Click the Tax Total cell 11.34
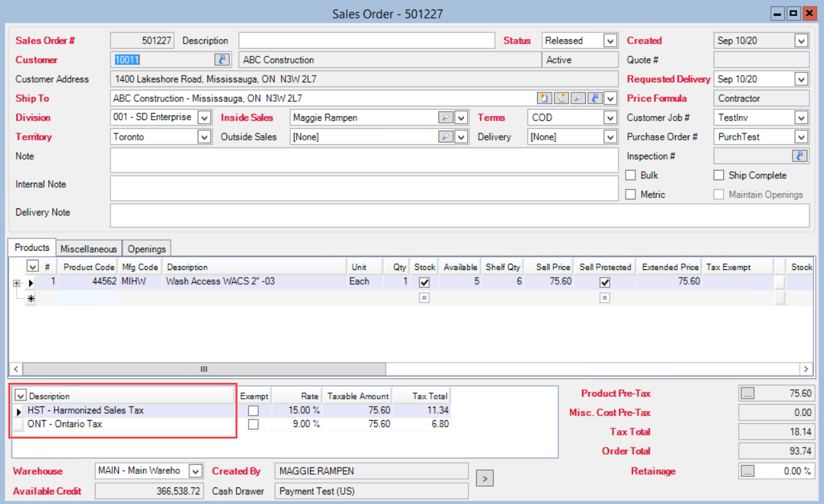Image resolution: width=824 pixels, height=504 pixels. pos(421,410)
